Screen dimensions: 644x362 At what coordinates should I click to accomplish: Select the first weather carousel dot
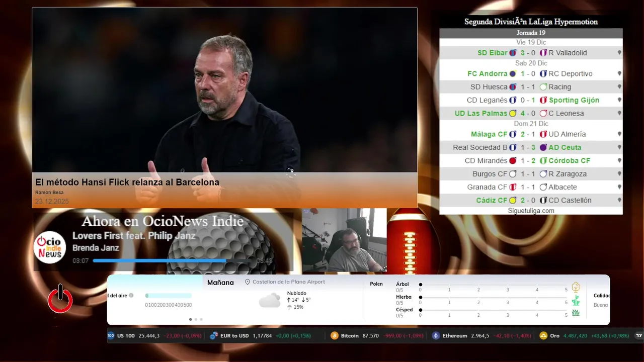190,319
